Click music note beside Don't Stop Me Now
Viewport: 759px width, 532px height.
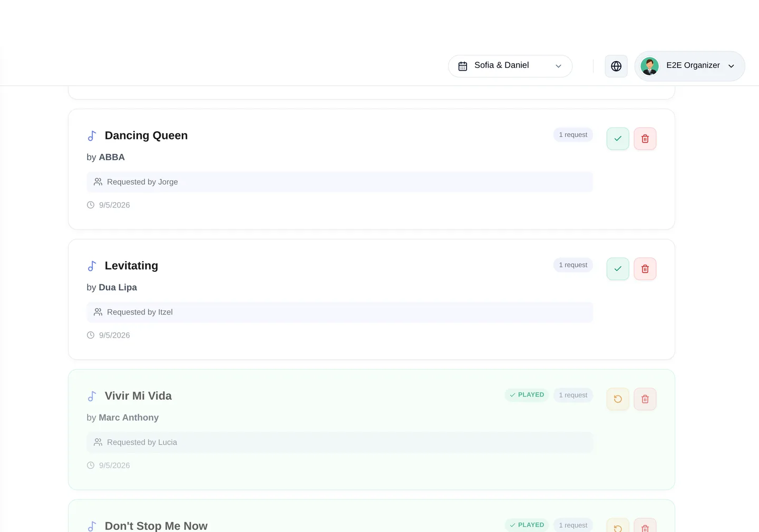pyautogui.click(x=92, y=526)
